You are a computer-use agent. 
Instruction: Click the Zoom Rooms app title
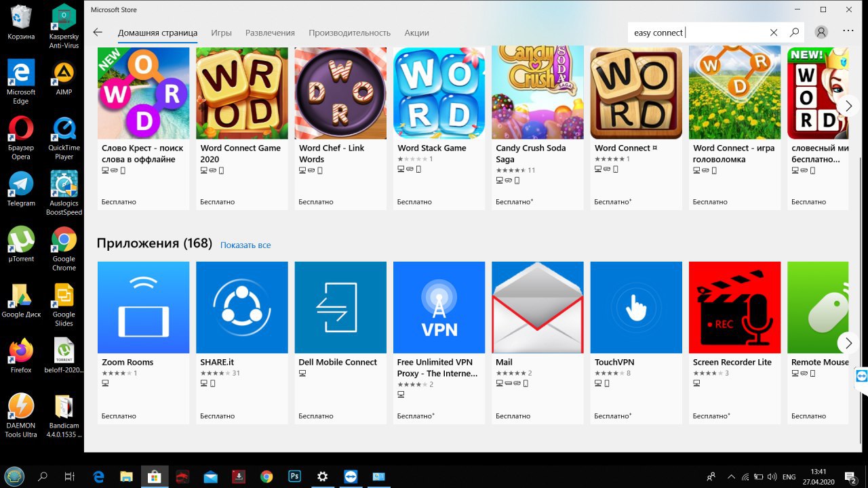click(127, 362)
